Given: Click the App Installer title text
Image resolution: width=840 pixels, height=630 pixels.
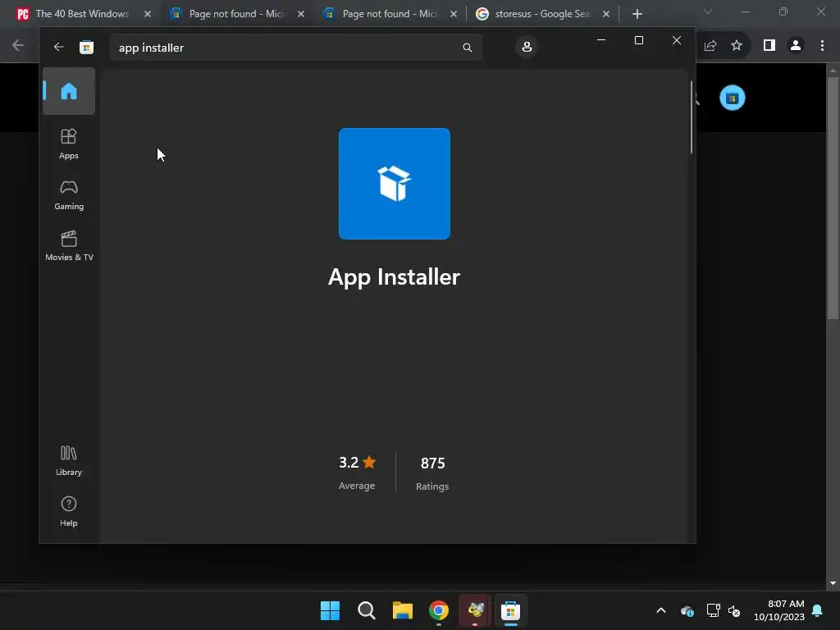Looking at the screenshot, I should 394,277.
